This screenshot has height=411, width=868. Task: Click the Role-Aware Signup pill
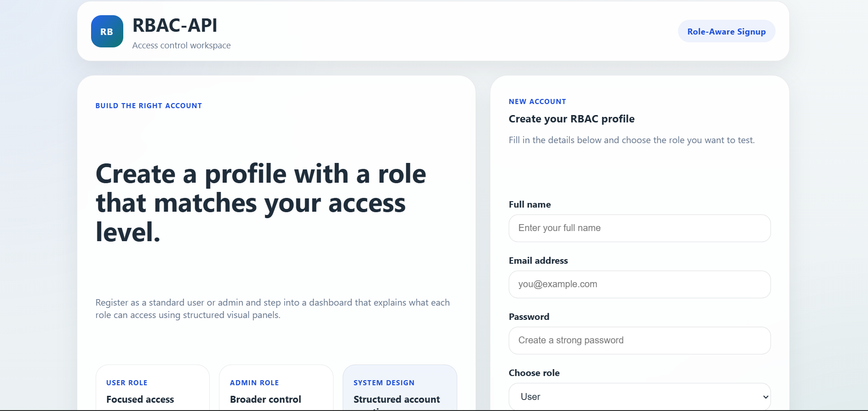coord(726,31)
